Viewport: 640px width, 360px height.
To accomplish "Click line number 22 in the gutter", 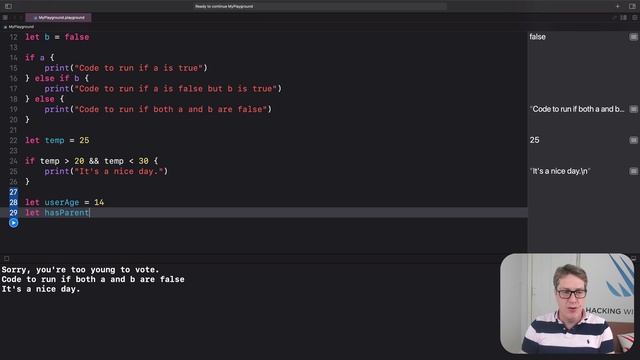I will (13, 140).
